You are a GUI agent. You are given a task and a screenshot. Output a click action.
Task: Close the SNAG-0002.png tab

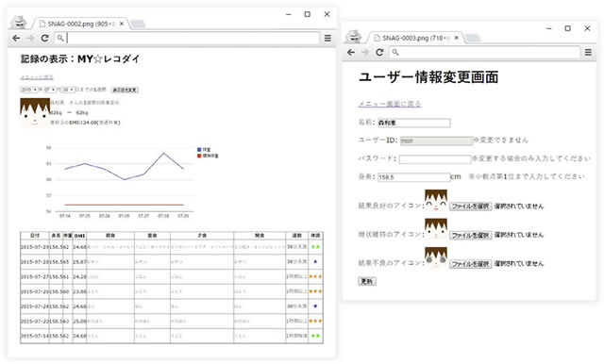pyautogui.click(x=122, y=24)
